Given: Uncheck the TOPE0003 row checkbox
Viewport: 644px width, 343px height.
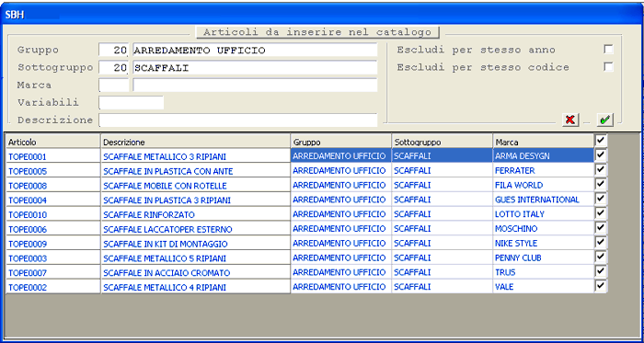Looking at the screenshot, I should point(601,257).
